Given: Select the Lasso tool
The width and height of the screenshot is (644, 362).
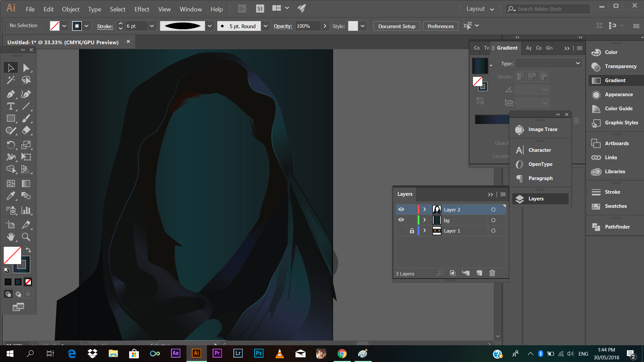Looking at the screenshot, I should click(x=26, y=80).
